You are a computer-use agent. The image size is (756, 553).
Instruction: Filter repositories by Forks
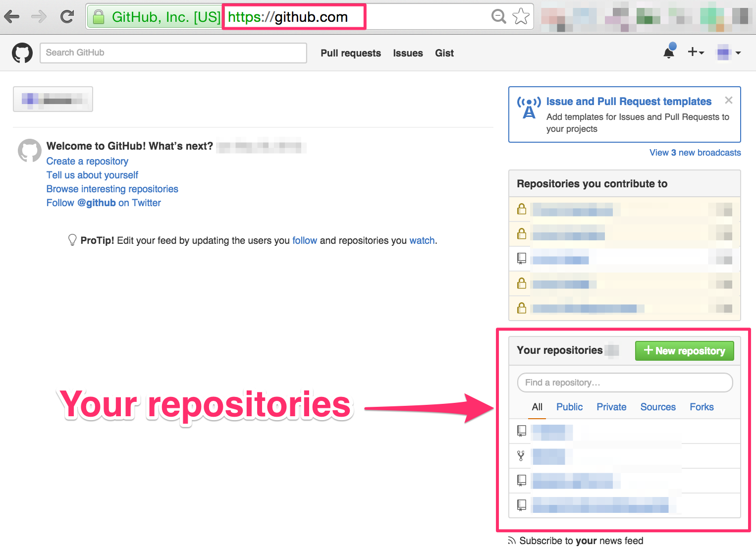coord(702,407)
